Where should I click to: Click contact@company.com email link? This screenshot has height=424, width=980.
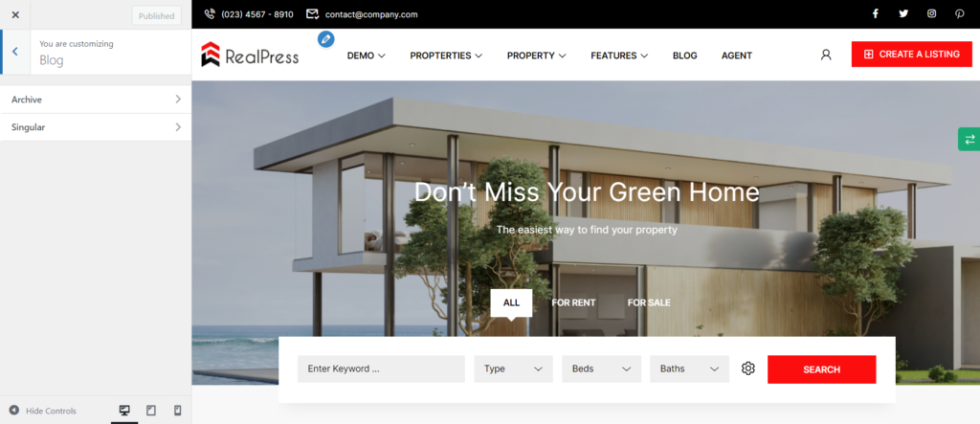(371, 14)
